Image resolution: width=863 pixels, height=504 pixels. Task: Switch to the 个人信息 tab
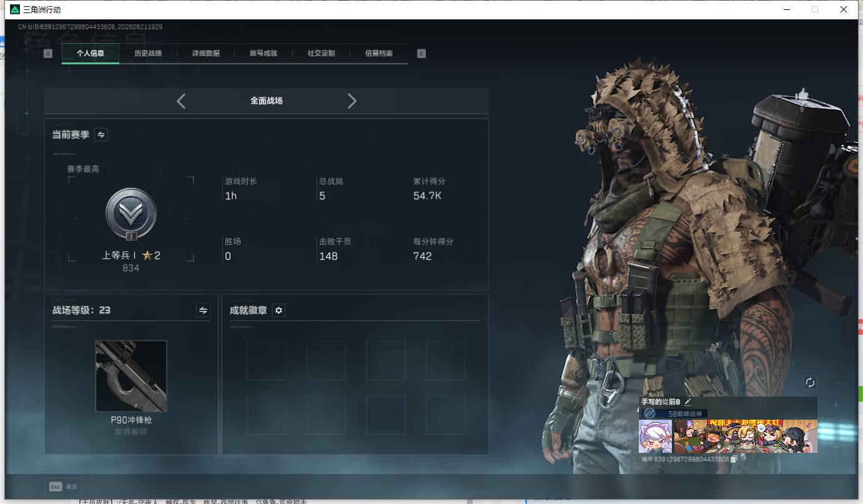pos(91,53)
